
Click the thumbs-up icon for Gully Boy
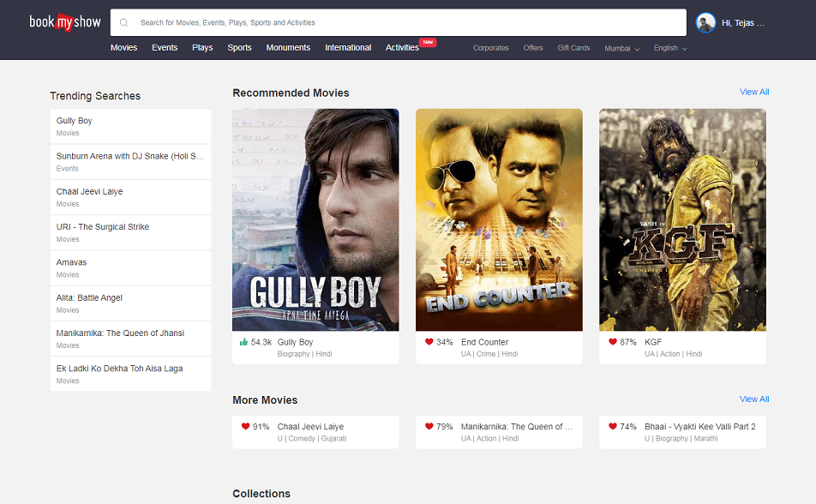pyautogui.click(x=243, y=342)
